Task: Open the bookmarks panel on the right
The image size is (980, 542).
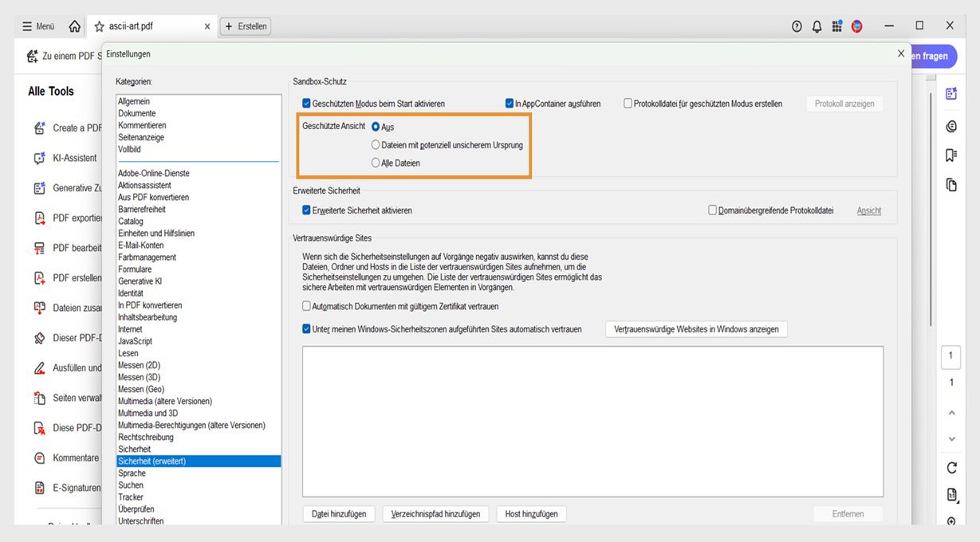Action: point(950,155)
